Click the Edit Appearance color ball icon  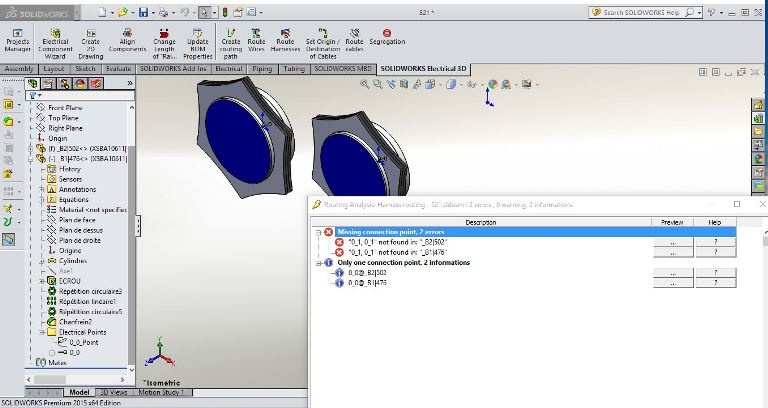click(x=493, y=84)
